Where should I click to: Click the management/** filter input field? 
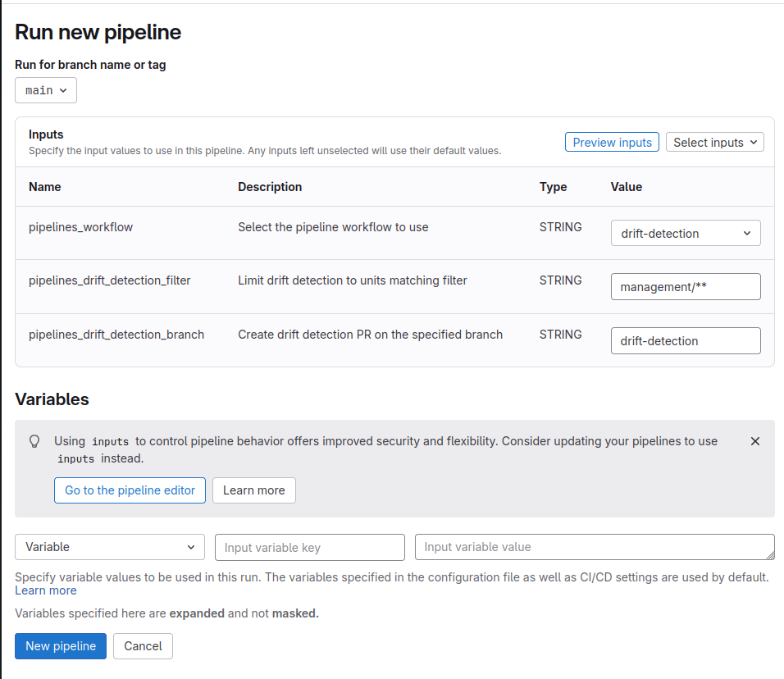pos(686,287)
